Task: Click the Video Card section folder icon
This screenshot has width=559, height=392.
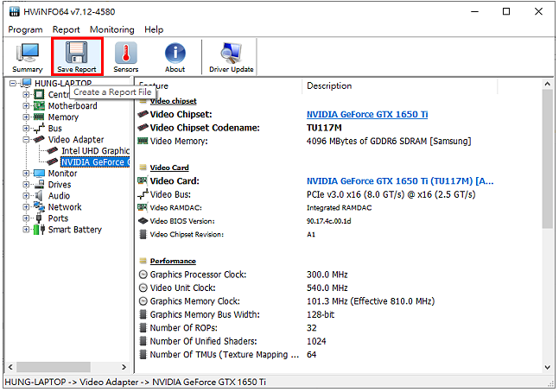Action: click(x=143, y=168)
